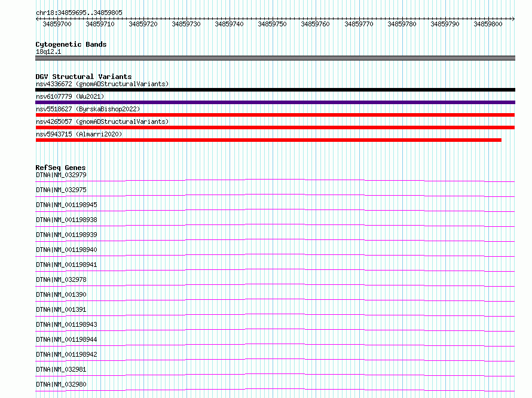532x398 pixels.
Task: Open the nsv4265057 gnomADStructuralVariants label
Action: pos(102,121)
